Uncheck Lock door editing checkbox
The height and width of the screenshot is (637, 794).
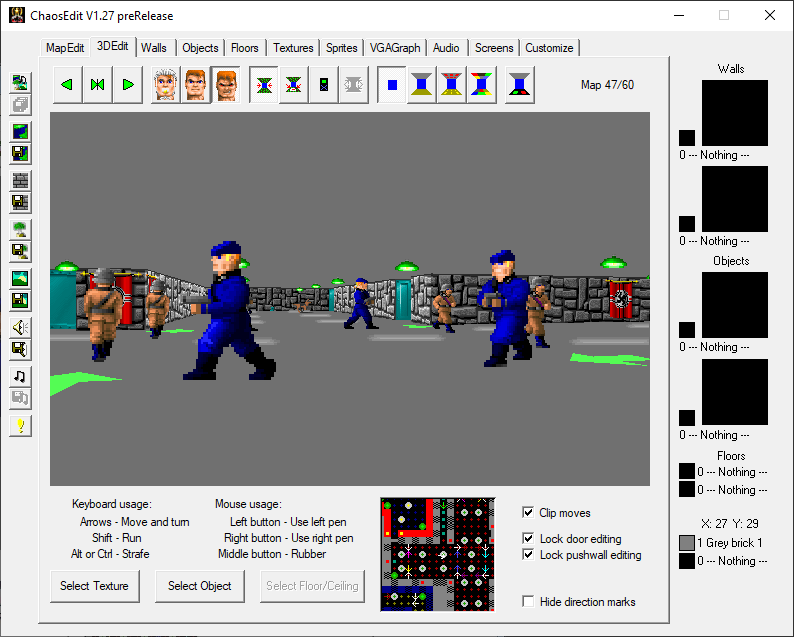(528, 538)
